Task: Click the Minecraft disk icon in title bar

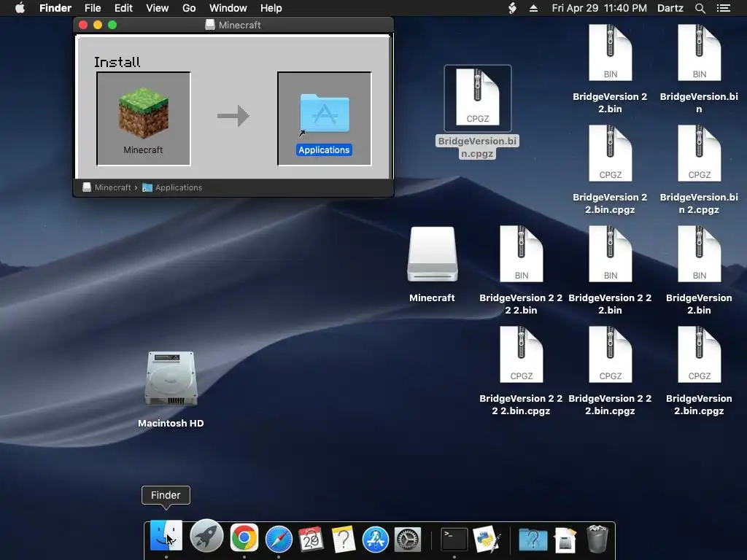Action: (x=209, y=25)
